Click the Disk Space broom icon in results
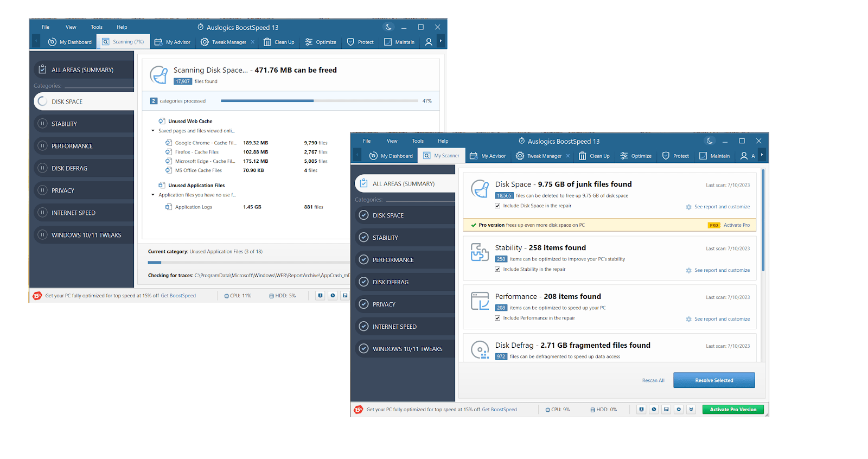 pyautogui.click(x=480, y=189)
